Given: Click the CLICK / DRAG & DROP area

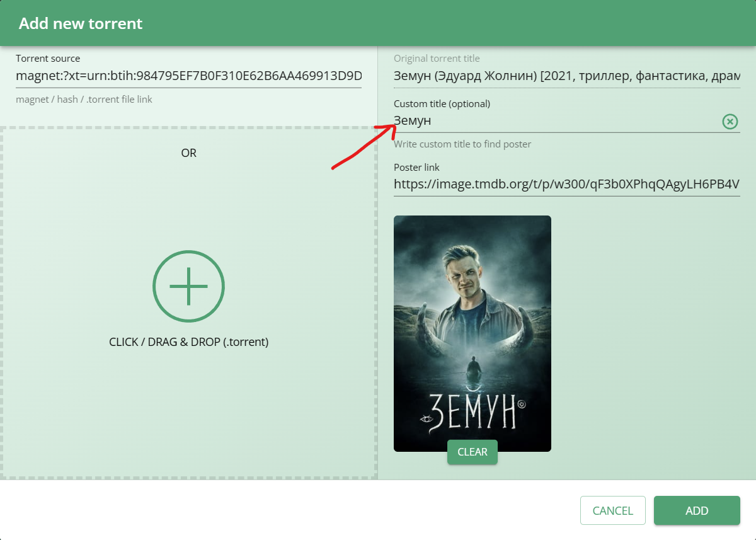Looking at the screenshot, I should pos(188,342).
